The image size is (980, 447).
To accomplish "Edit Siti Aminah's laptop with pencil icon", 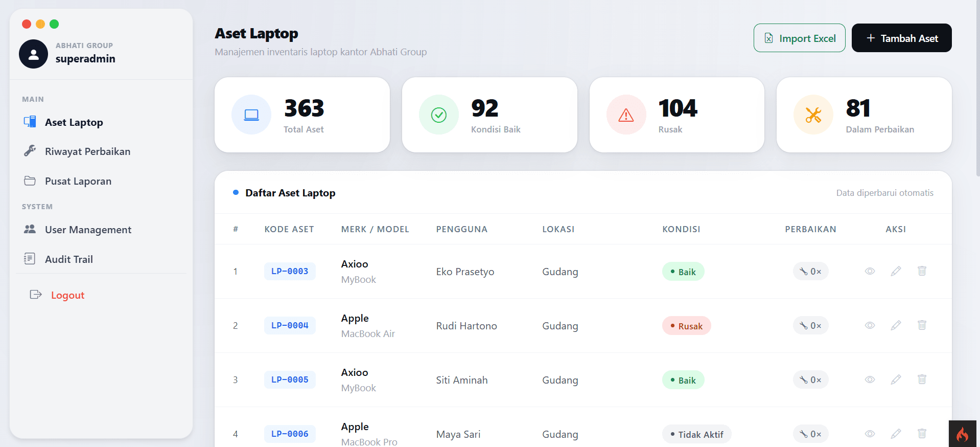I will click(896, 379).
